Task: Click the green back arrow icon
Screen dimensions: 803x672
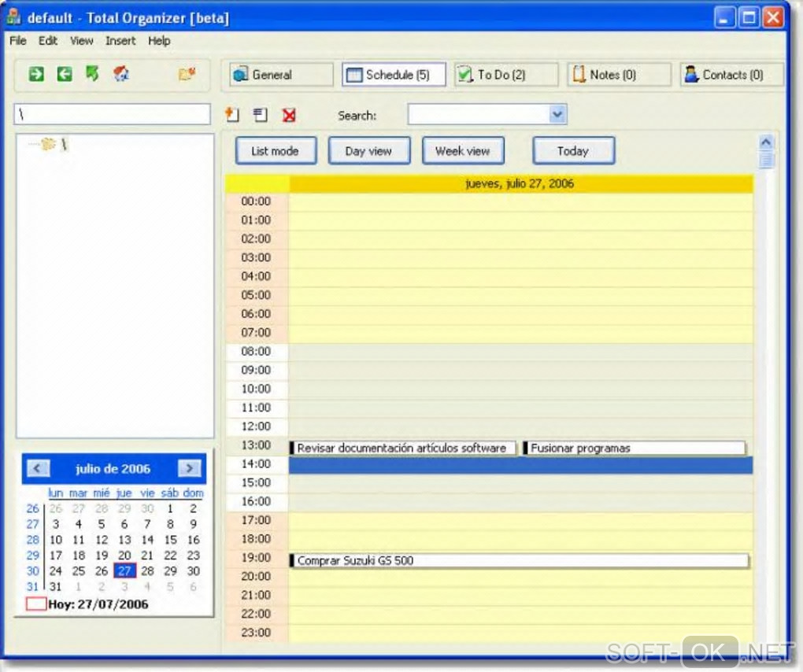Action: (64, 74)
